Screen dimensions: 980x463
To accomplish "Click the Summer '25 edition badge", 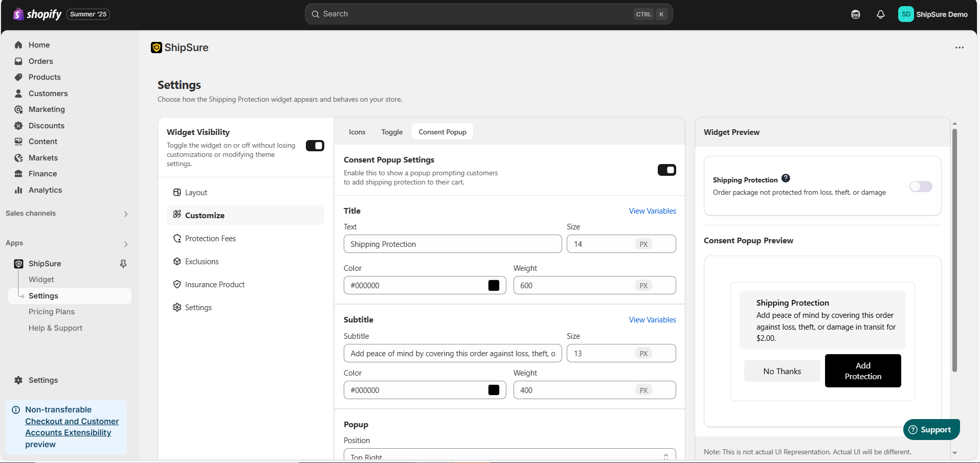I will 88,14.
